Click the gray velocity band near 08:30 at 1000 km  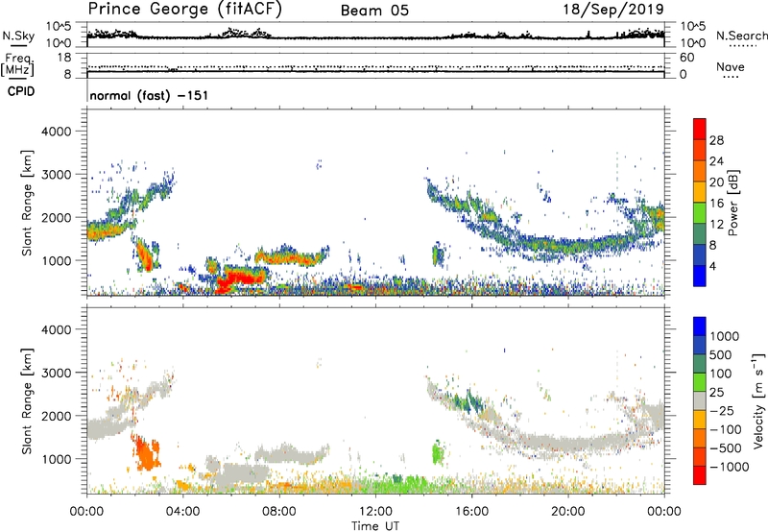pos(292,454)
